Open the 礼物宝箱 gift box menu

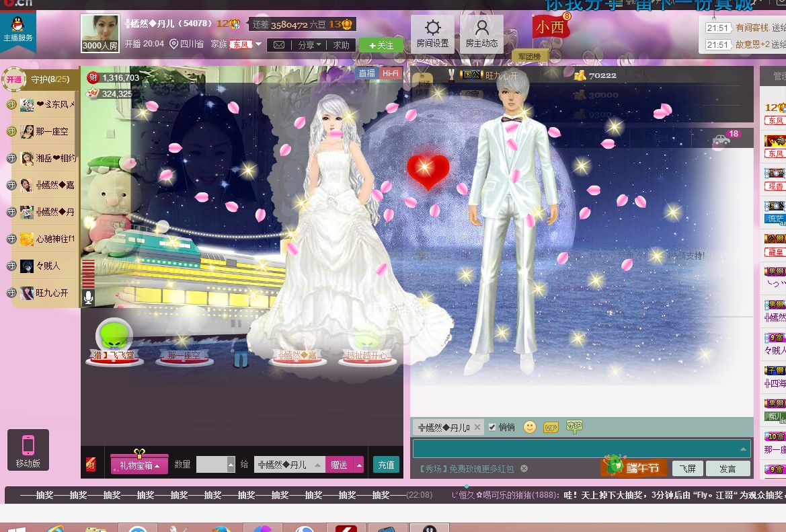click(x=139, y=465)
